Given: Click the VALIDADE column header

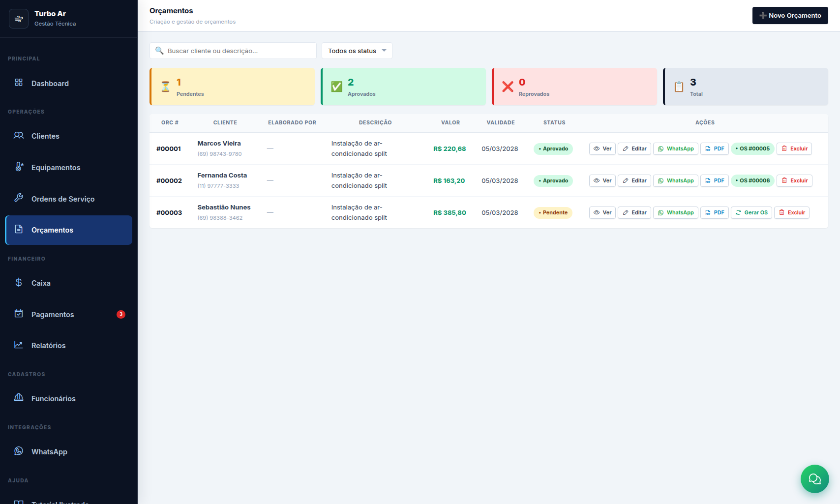Looking at the screenshot, I should [x=501, y=122].
